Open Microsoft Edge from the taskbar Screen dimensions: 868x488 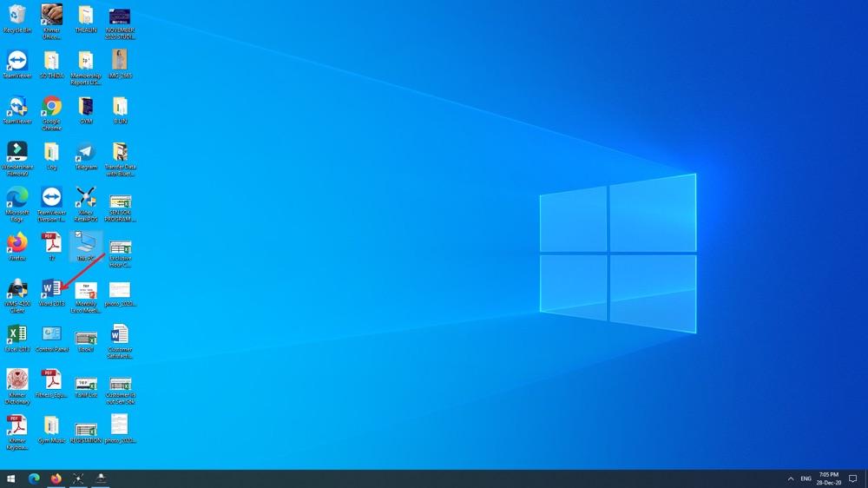(35, 478)
